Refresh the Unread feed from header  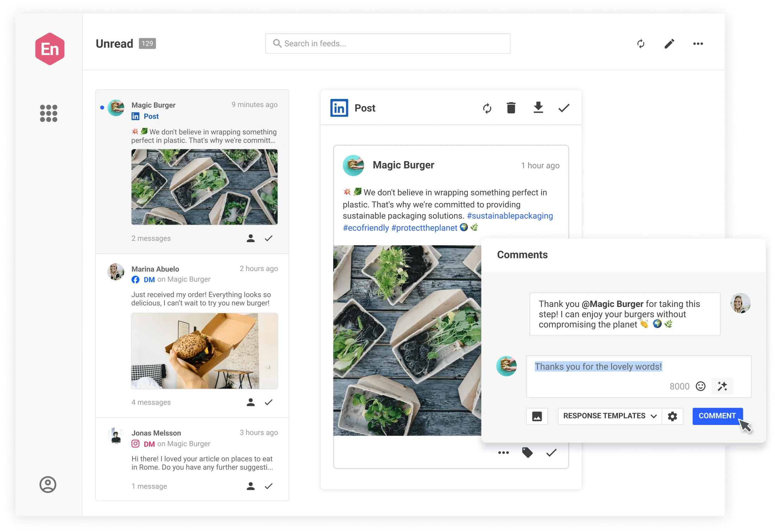pos(641,44)
